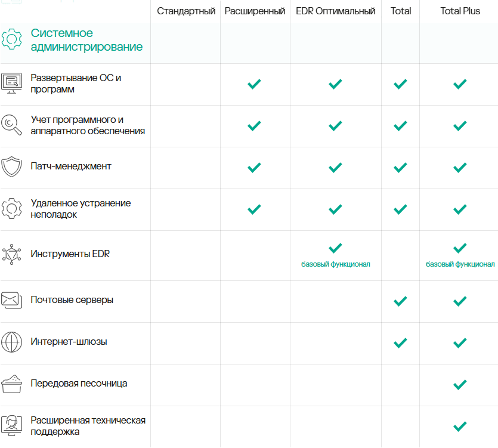Click the Интернет-шлюзы feature label

click(x=69, y=342)
